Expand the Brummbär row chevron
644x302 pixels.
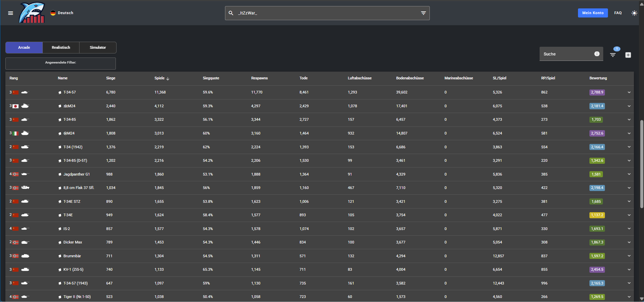[629, 256]
